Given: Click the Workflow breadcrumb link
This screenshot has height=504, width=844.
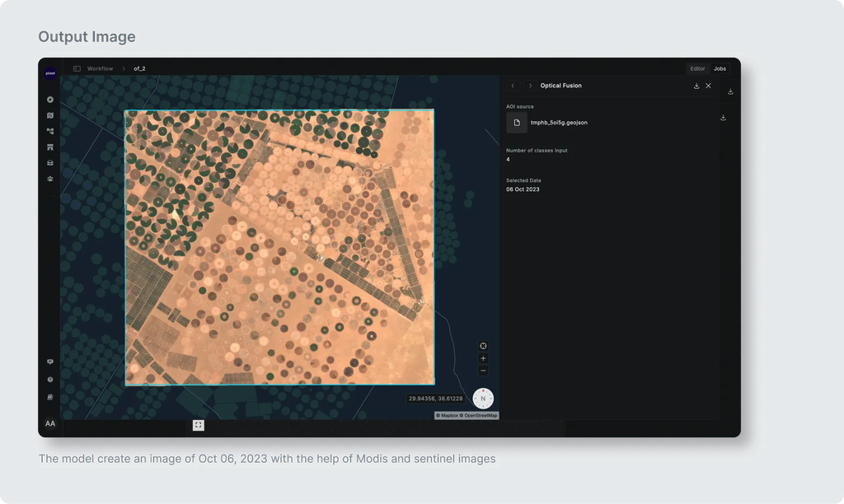Looking at the screenshot, I should tap(100, 69).
